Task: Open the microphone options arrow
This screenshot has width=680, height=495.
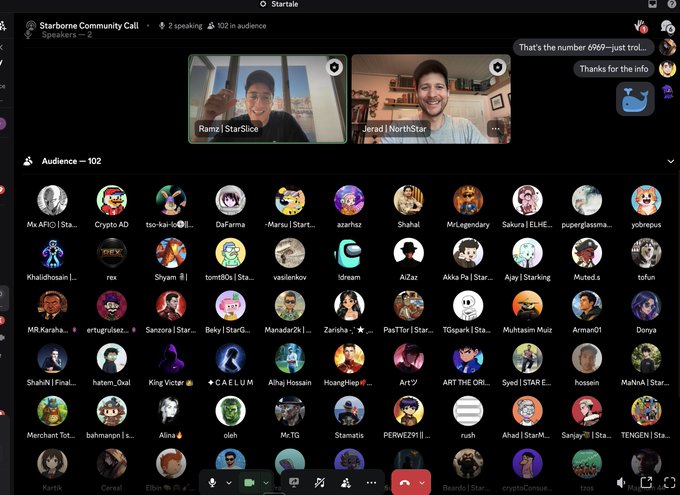Action: pos(229,482)
